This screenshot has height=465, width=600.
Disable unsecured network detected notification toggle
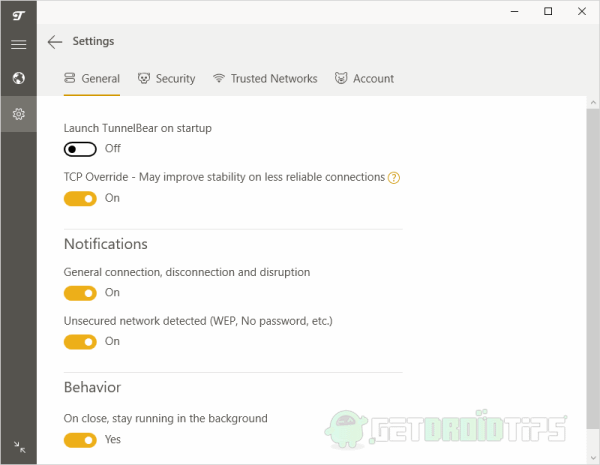[80, 342]
